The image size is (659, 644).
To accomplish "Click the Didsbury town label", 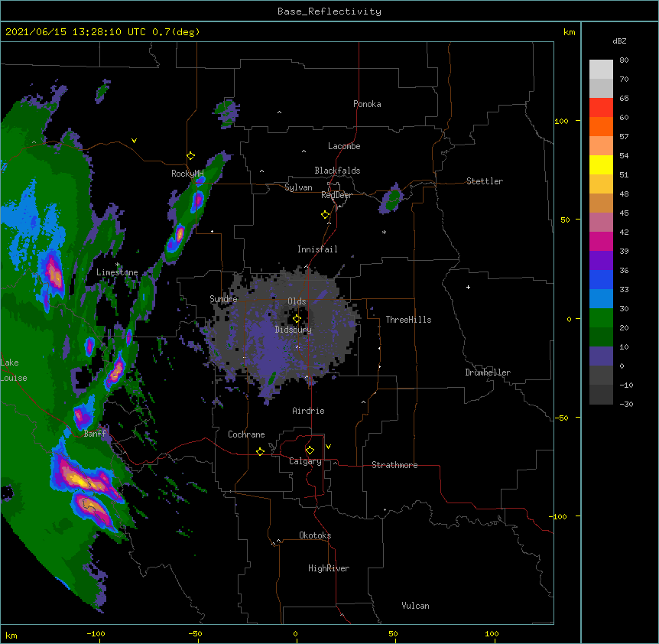I will (x=294, y=330).
